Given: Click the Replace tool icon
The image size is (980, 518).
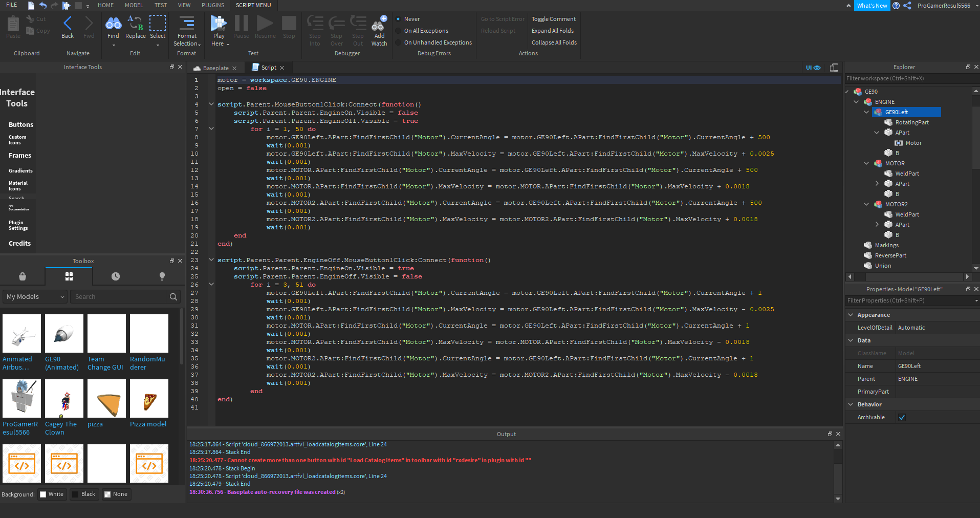Looking at the screenshot, I should click(x=135, y=24).
